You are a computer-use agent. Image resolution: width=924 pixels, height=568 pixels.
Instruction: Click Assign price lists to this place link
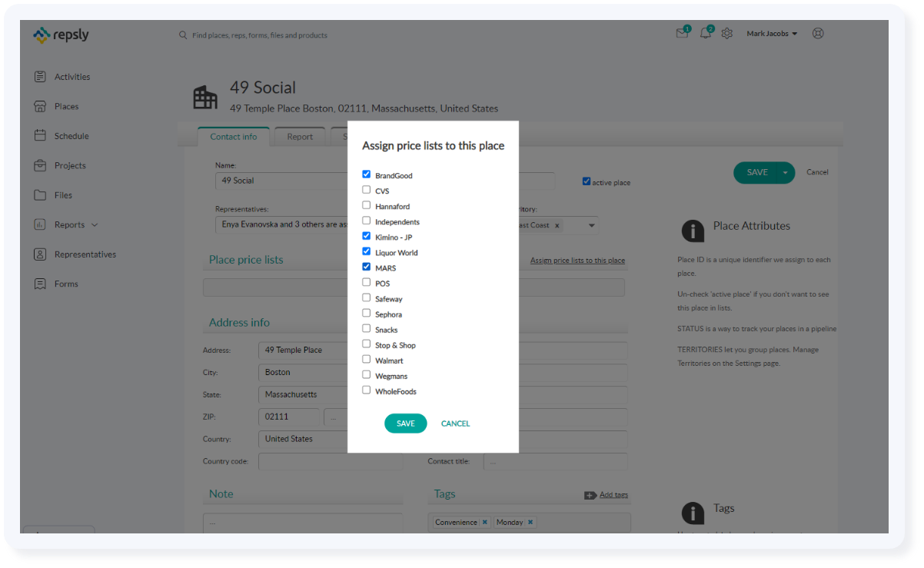point(577,261)
